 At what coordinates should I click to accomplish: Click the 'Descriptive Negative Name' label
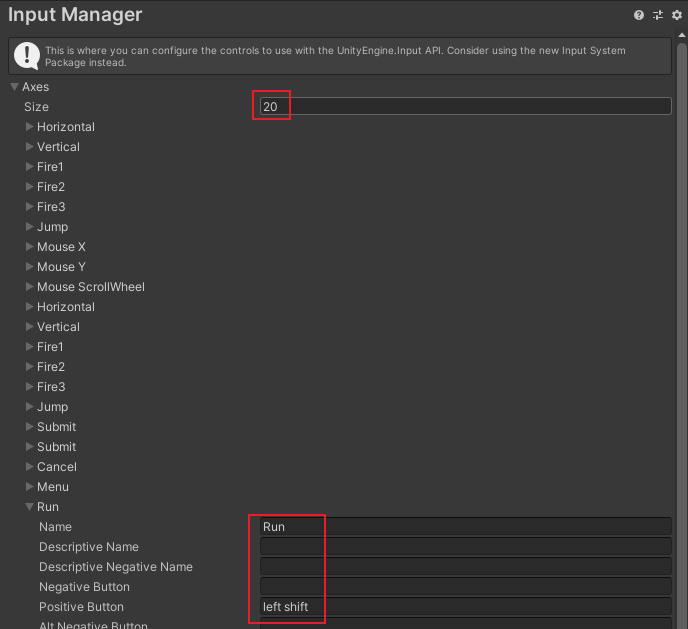click(x=116, y=567)
